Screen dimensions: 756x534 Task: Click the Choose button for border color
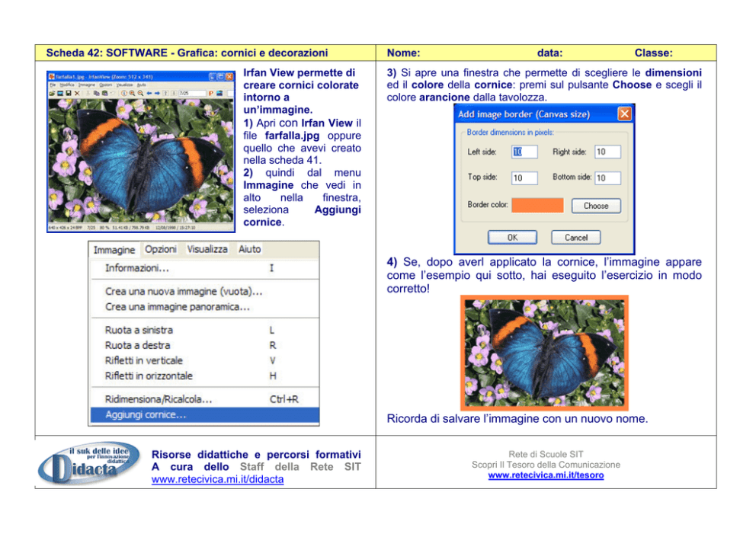point(596,206)
